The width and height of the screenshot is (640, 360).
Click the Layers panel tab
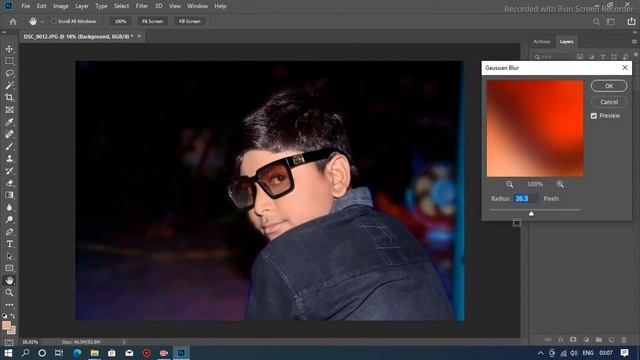point(566,42)
